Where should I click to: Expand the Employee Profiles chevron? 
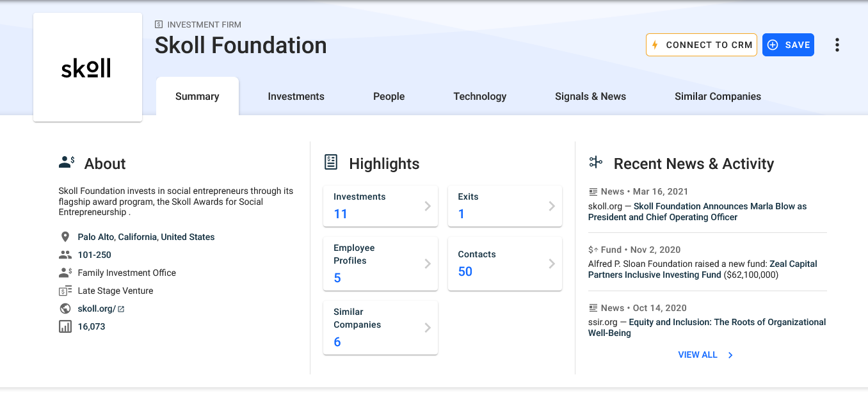click(x=428, y=264)
